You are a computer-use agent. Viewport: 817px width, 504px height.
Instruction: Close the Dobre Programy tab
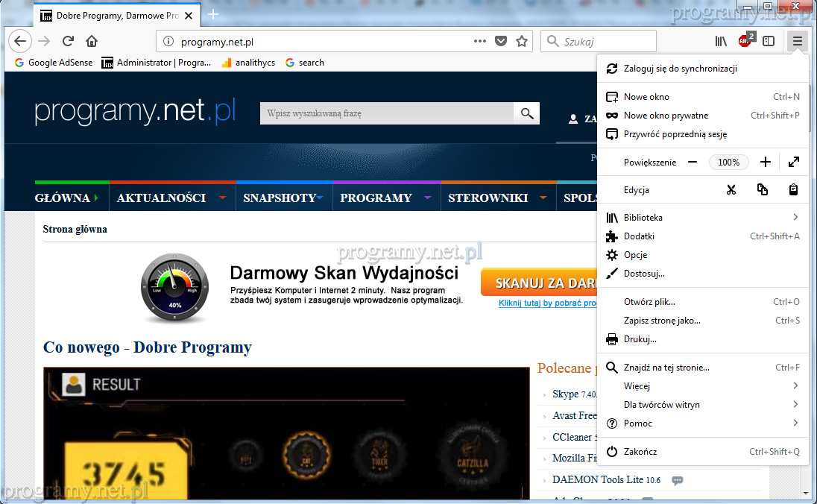(x=189, y=16)
